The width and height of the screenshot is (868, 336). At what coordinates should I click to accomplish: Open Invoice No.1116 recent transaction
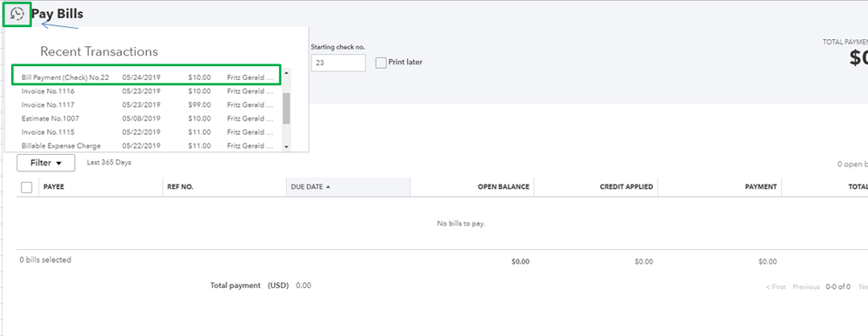(147, 91)
